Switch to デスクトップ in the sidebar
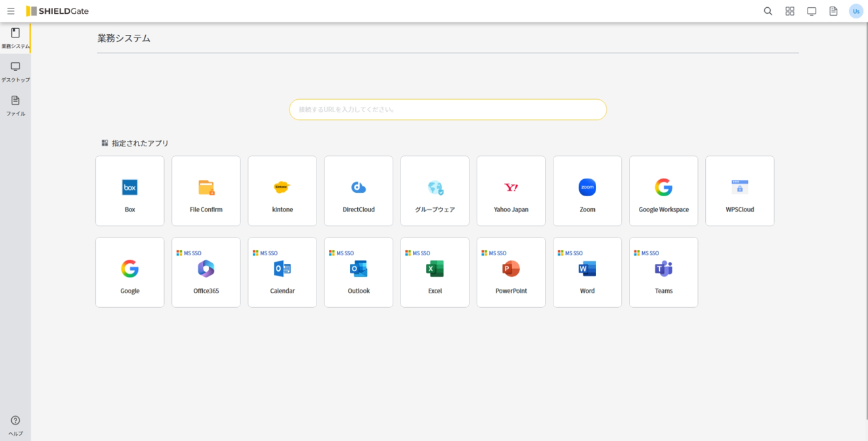This screenshot has height=441, width=868. click(x=15, y=72)
